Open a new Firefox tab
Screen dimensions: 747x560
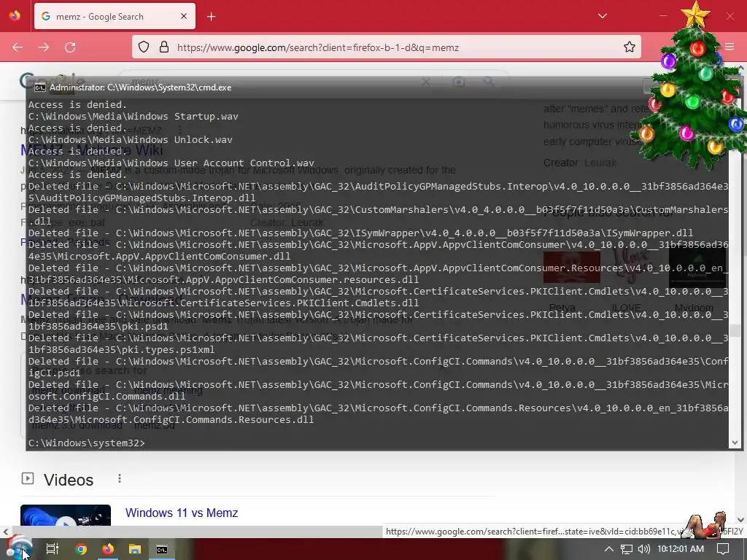[x=211, y=17]
